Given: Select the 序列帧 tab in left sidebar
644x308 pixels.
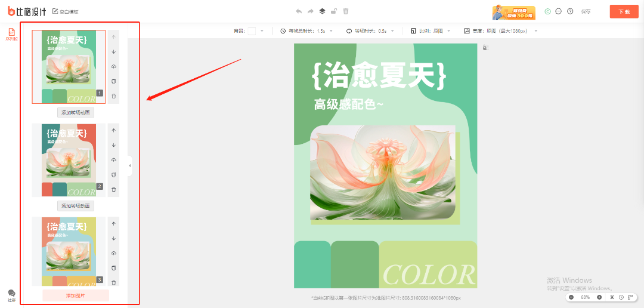Looking at the screenshot, I should click(x=11, y=34).
